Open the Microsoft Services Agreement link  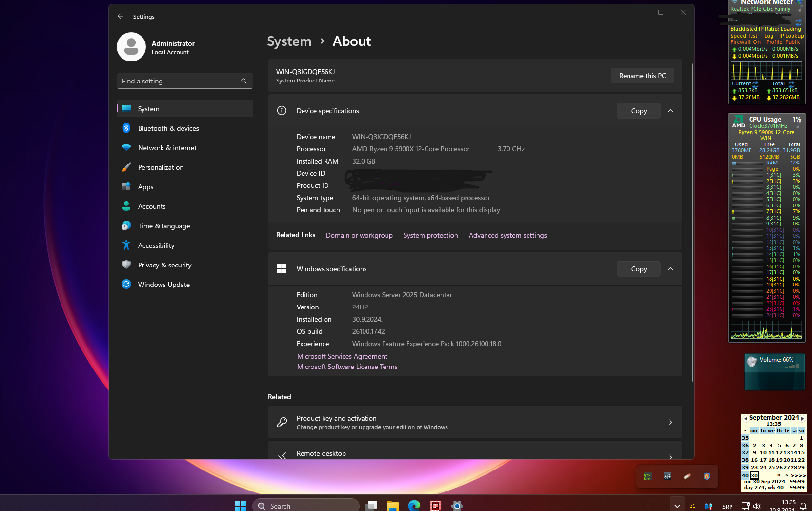pyautogui.click(x=342, y=356)
